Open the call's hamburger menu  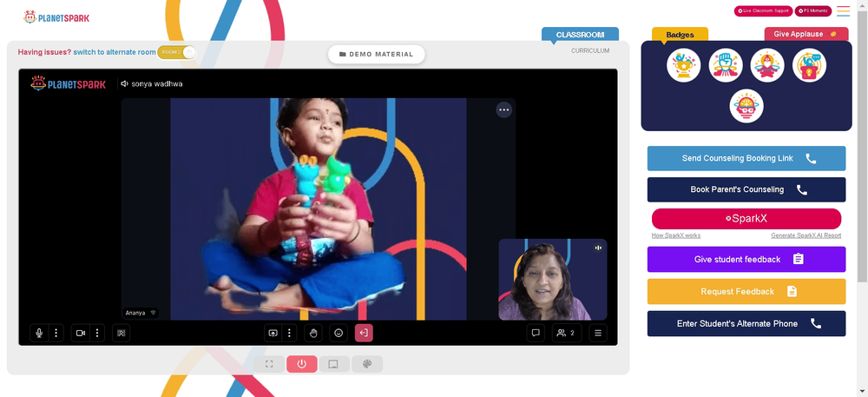[598, 334]
